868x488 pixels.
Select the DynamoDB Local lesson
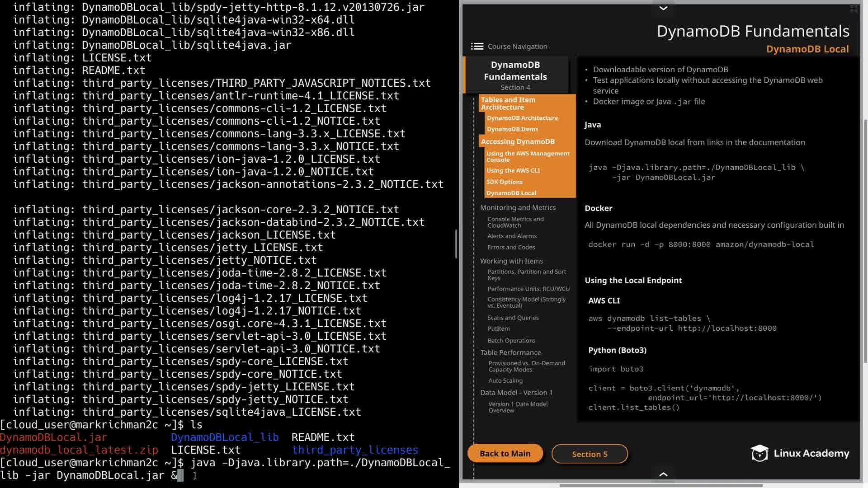[511, 193]
